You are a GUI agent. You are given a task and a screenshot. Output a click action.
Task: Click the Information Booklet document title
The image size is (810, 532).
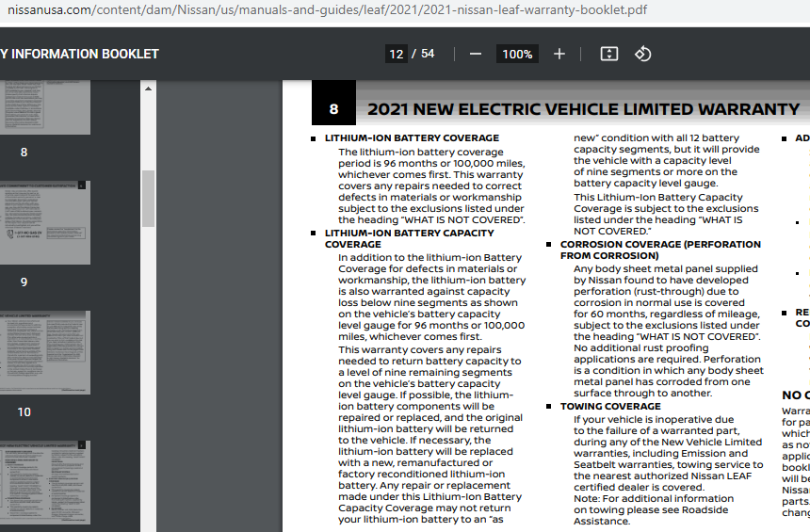80,54
